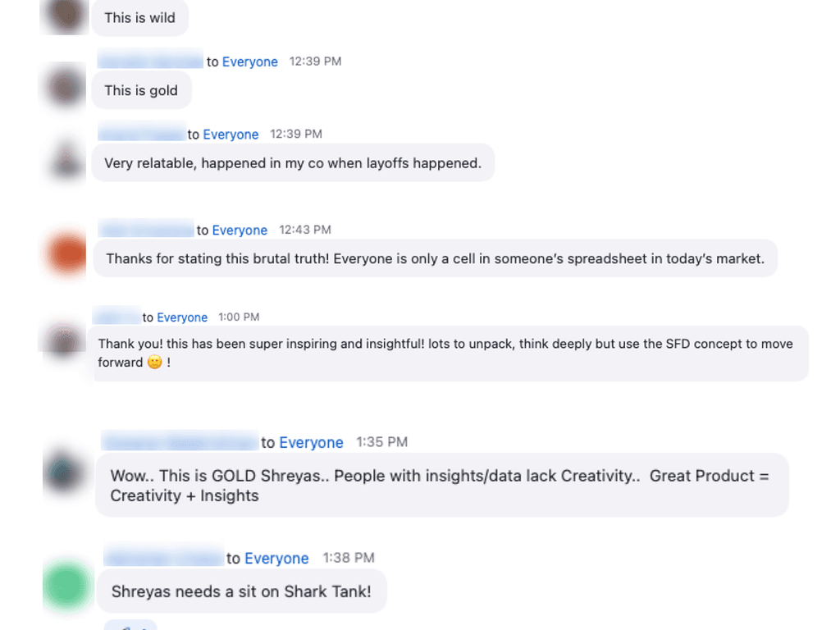Click the 1:35 PM timestamp

point(381,442)
